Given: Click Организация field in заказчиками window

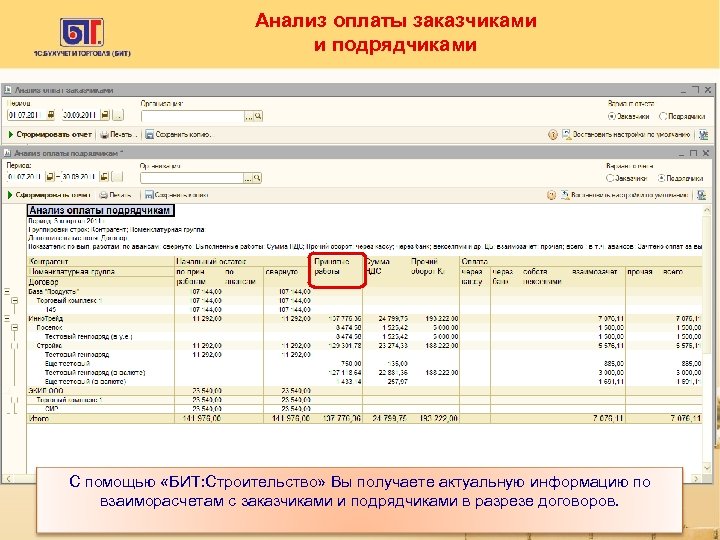Looking at the screenshot, I should click(192, 116).
